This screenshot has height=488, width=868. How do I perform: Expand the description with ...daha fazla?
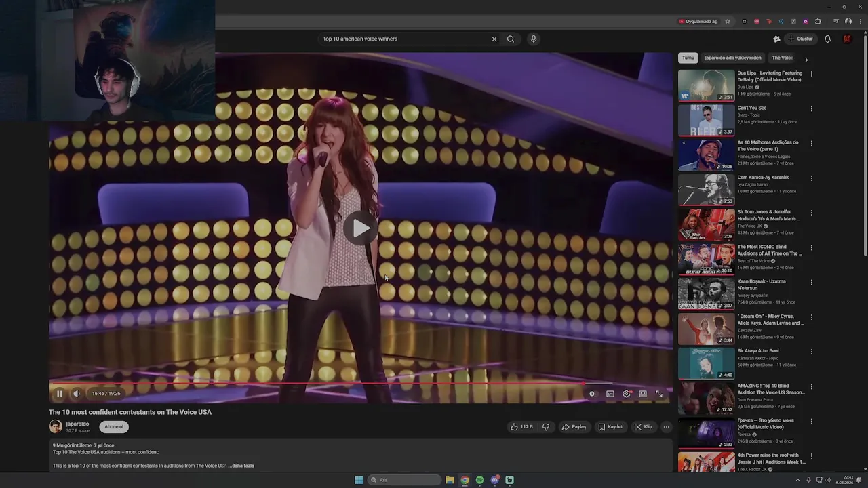point(243,466)
